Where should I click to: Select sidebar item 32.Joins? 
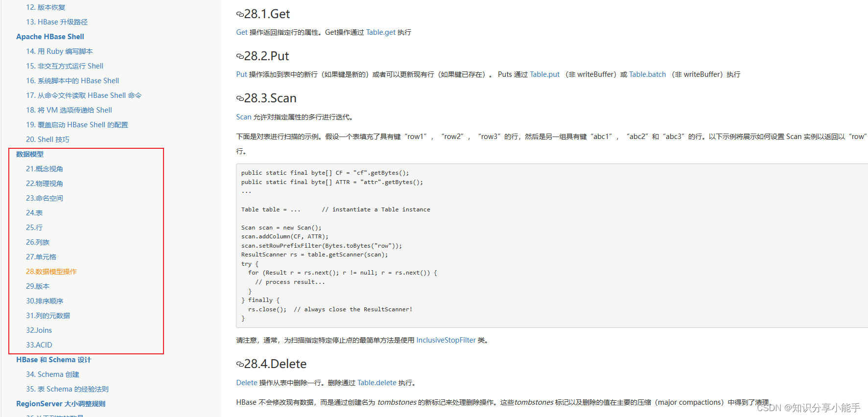39,330
